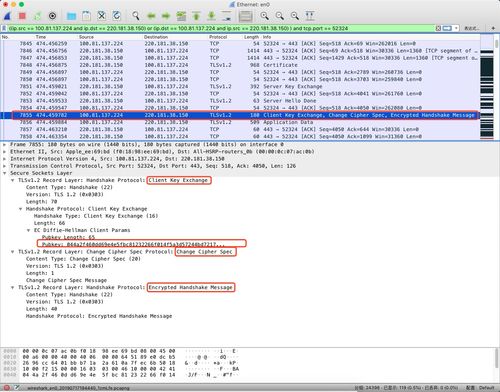
Task: Click the Find Packet magnifier icon
Action: pyautogui.click(x=136, y=16)
